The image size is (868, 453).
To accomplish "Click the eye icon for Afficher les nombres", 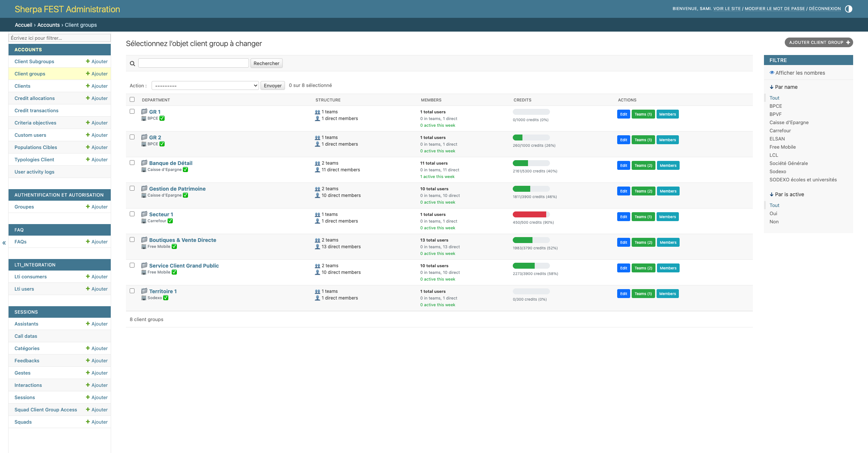I will click(x=772, y=73).
